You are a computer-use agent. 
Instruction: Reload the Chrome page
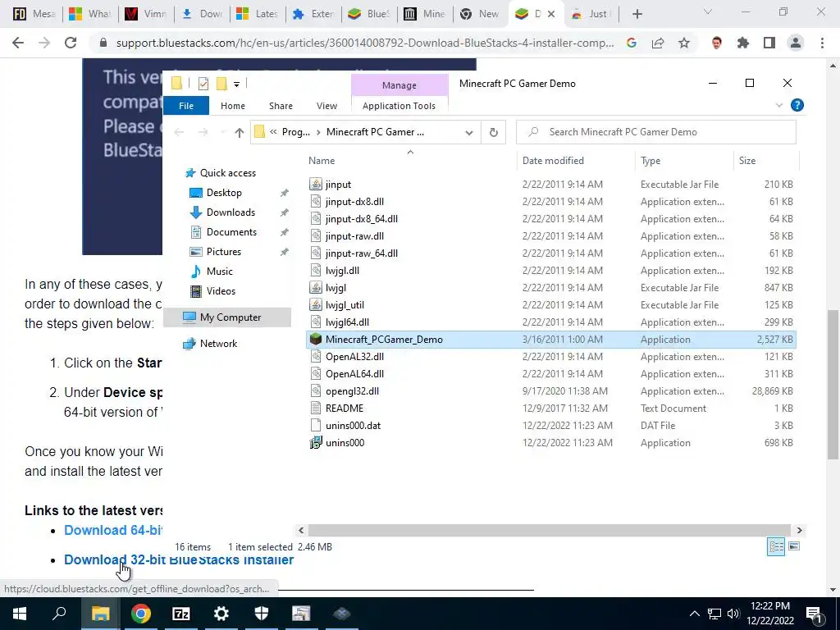(71, 43)
